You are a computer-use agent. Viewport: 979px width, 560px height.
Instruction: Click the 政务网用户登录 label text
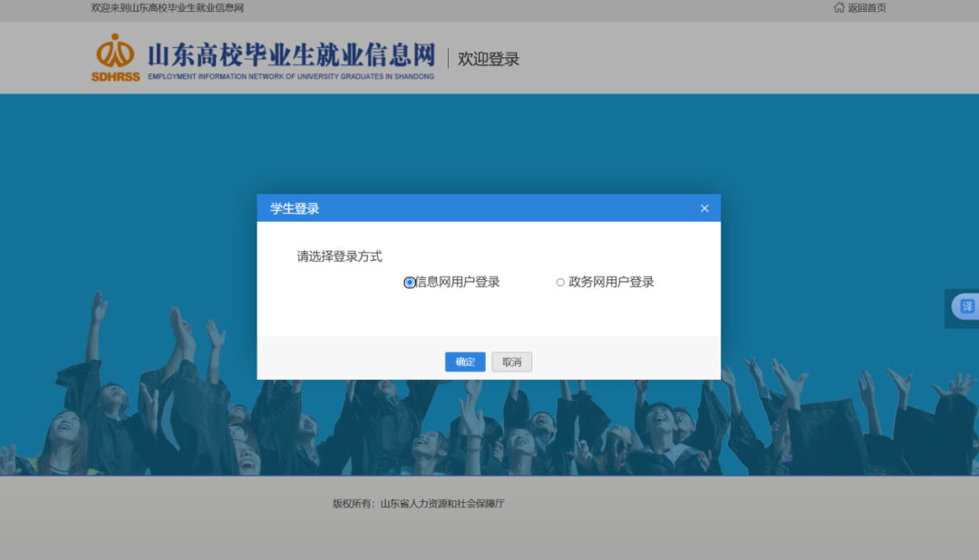point(611,282)
